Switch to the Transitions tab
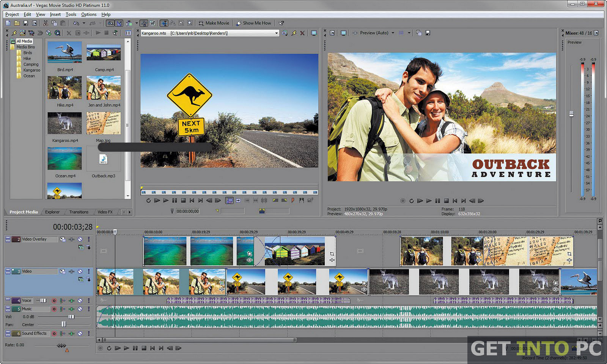This screenshot has height=364, width=607. tap(79, 212)
